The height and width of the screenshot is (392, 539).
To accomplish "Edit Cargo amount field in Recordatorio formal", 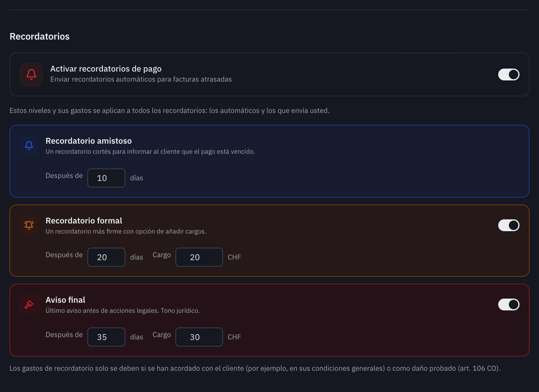I will pyautogui.click(x=199, y=257).
